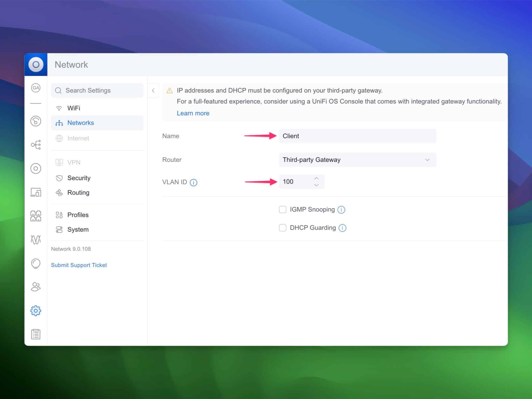
Task: Open the Port Manager icon
Action: click(x=36, y=215)
